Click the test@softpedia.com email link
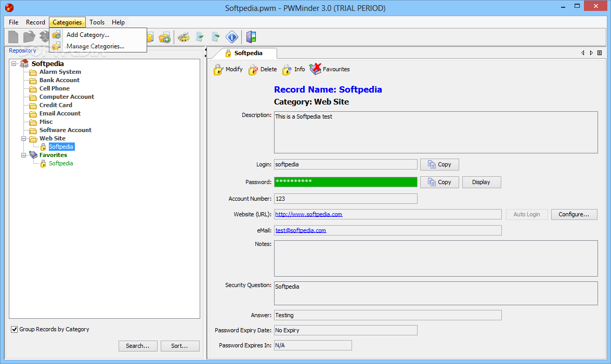 click(301, 230)
